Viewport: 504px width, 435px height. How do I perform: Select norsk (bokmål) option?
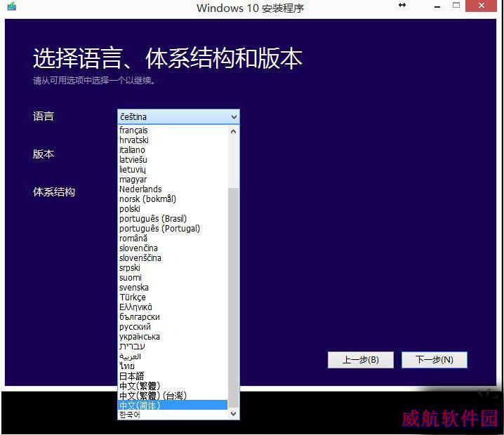pos(173,199)
